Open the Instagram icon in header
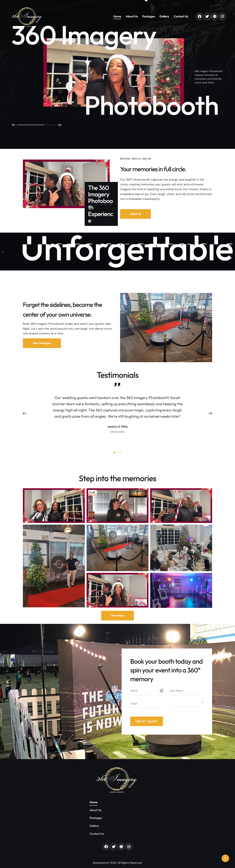 click(x=222, y=16)
